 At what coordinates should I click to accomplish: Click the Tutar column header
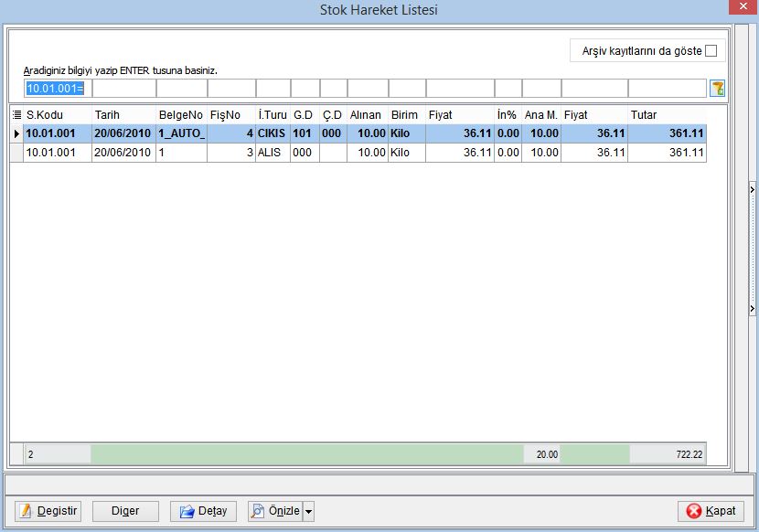(667, 115)
